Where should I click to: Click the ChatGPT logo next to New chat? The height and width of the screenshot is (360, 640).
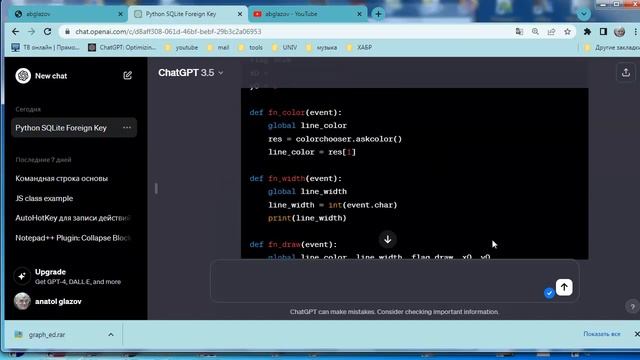pyautogui.click(x=23, y=76)
